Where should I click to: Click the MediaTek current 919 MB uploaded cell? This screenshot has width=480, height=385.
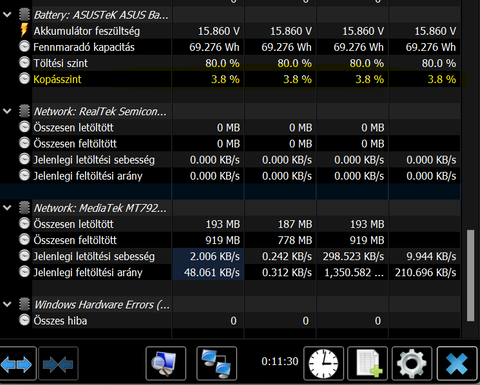(x=208, y=240)
